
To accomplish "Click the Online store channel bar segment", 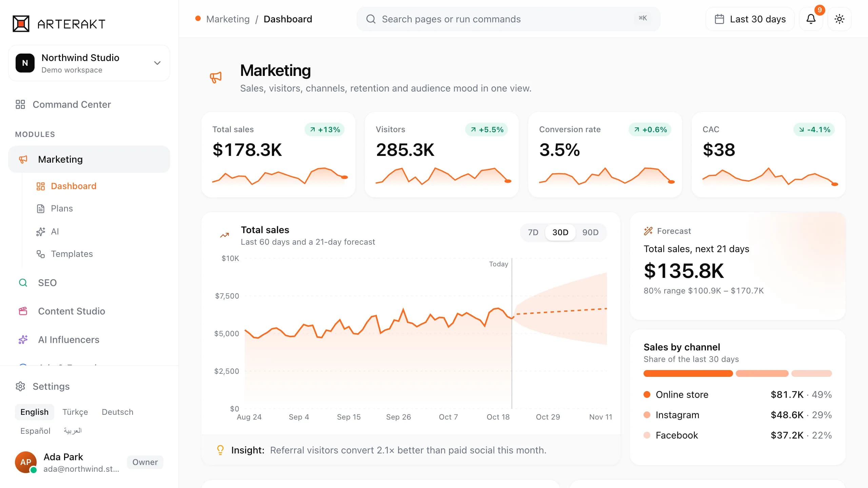I will click(x=688, y=373).
